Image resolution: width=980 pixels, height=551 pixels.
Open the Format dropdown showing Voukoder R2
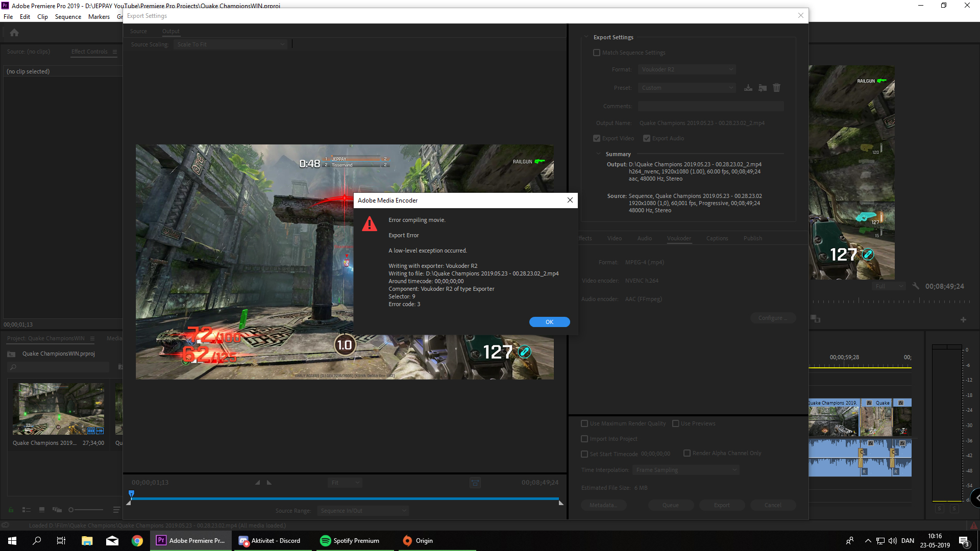(687, 69)
